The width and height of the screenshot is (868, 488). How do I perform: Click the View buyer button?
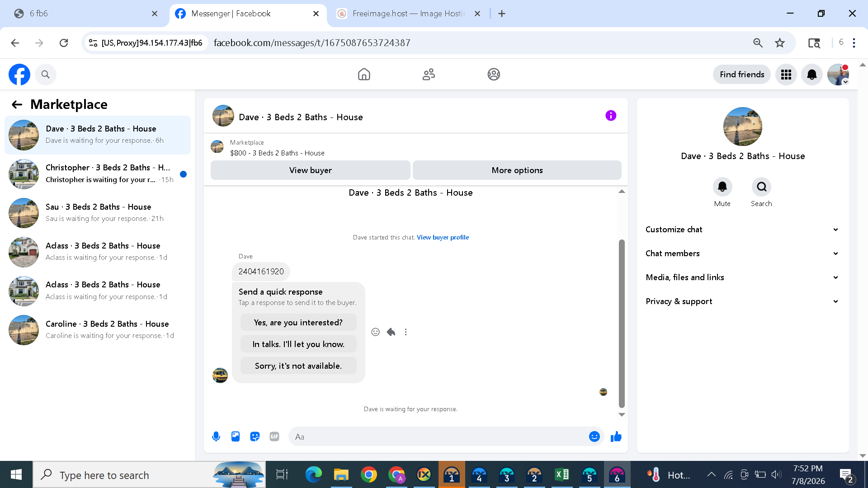311,170
